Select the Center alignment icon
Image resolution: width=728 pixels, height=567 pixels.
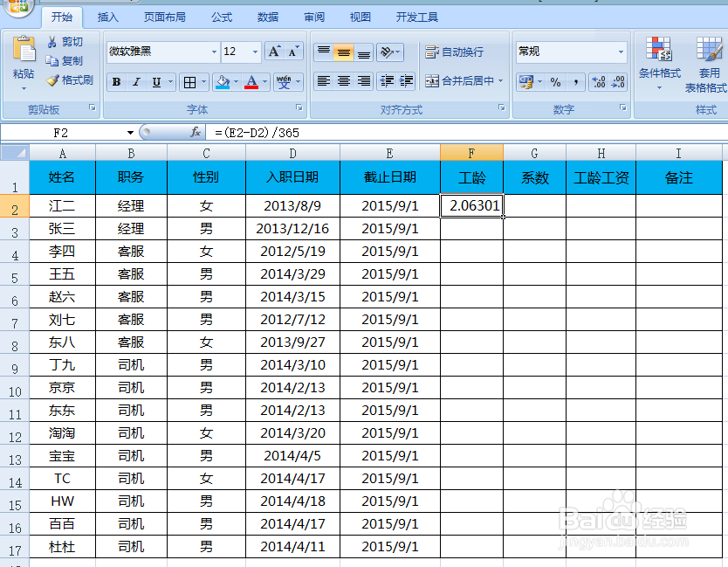click(x=341, y=82)
